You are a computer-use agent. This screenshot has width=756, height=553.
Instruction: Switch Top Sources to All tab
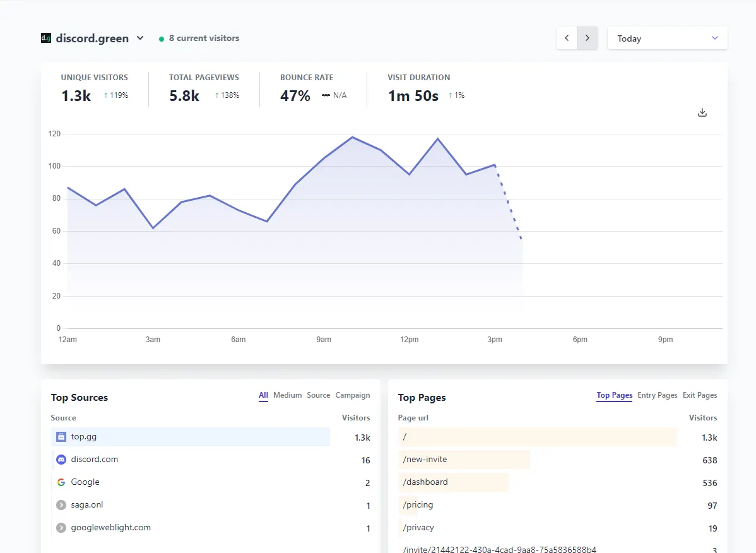coord(263,395)
